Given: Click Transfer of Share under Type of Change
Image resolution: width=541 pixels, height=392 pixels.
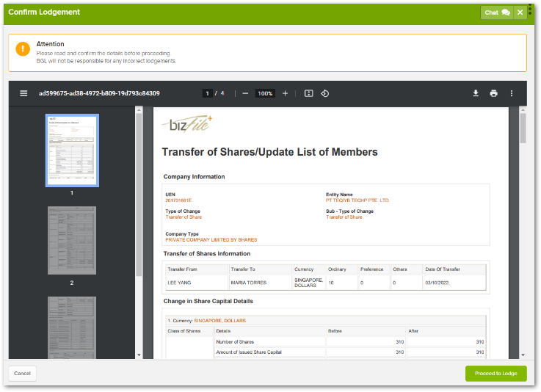Looking at the screenshot, I should (184, 217).
